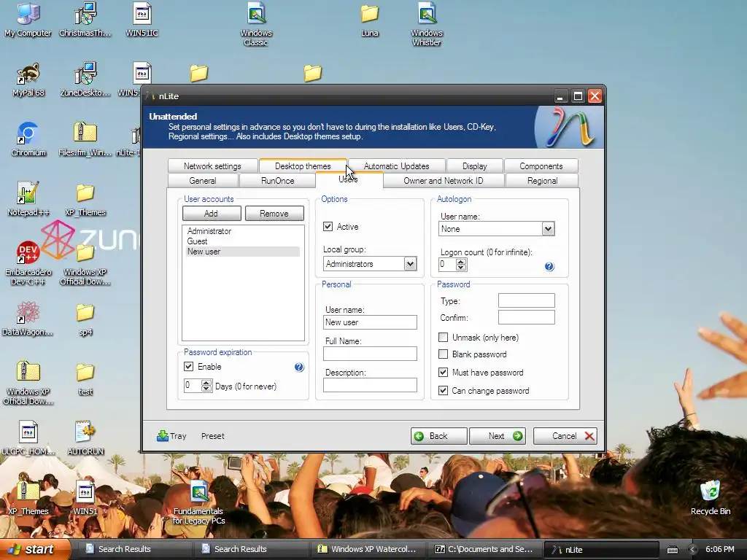Viewport: 747px width, 560px height.
Task: Open the ChristmasTh... installer icon
Action: [85, 19]
